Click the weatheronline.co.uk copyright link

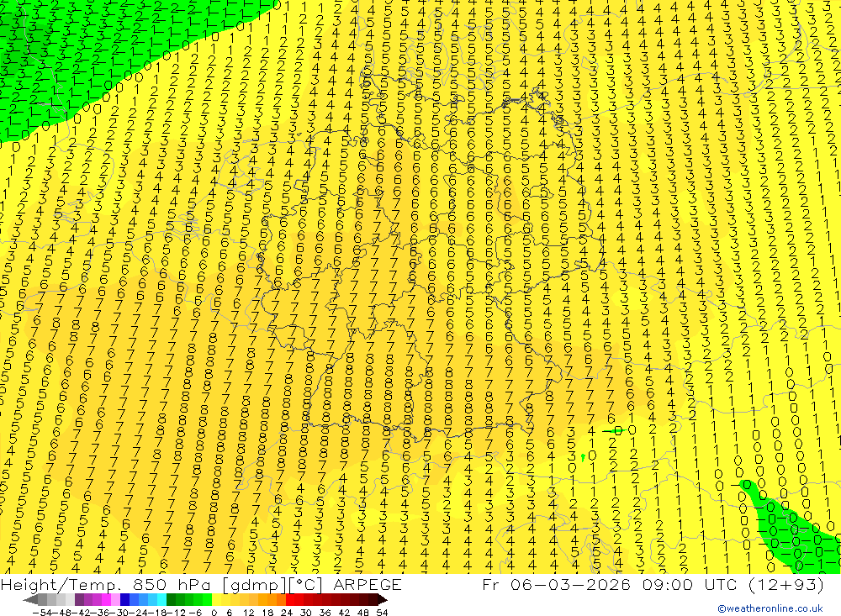[770, 608]
